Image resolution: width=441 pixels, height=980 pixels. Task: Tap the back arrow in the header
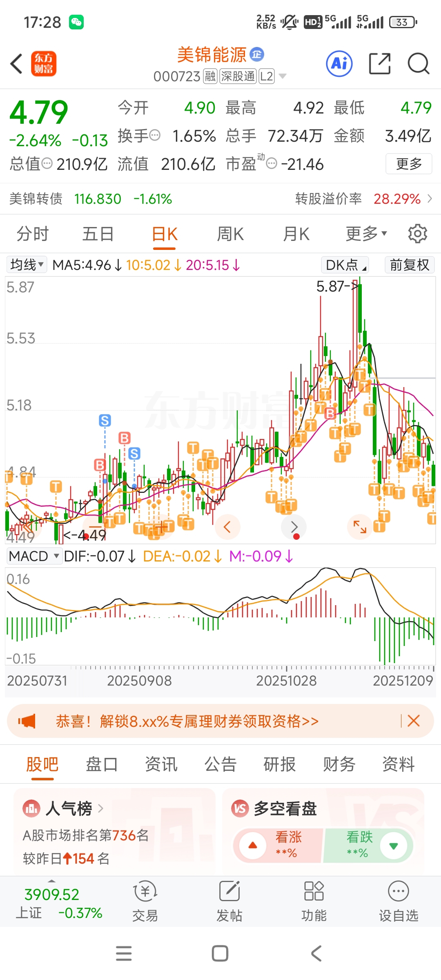click(16, 64)
